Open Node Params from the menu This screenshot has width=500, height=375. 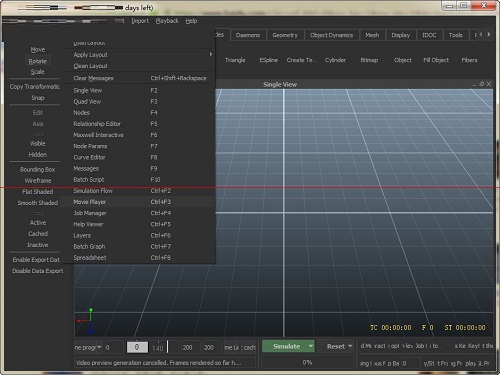[139, 146]
